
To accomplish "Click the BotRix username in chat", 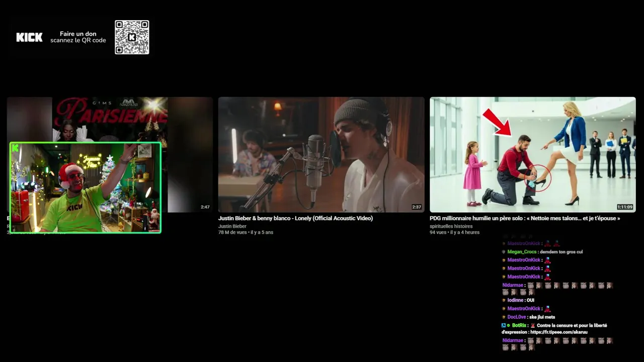I will [520, 325].
